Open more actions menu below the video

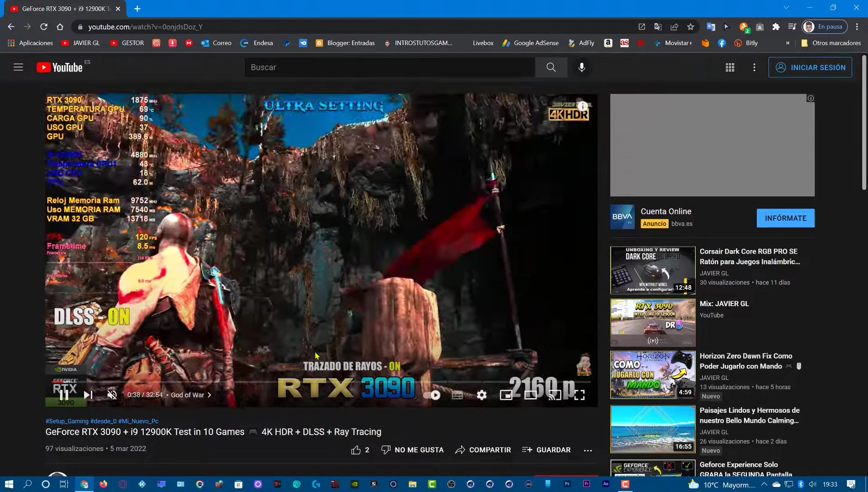point(588,450)
